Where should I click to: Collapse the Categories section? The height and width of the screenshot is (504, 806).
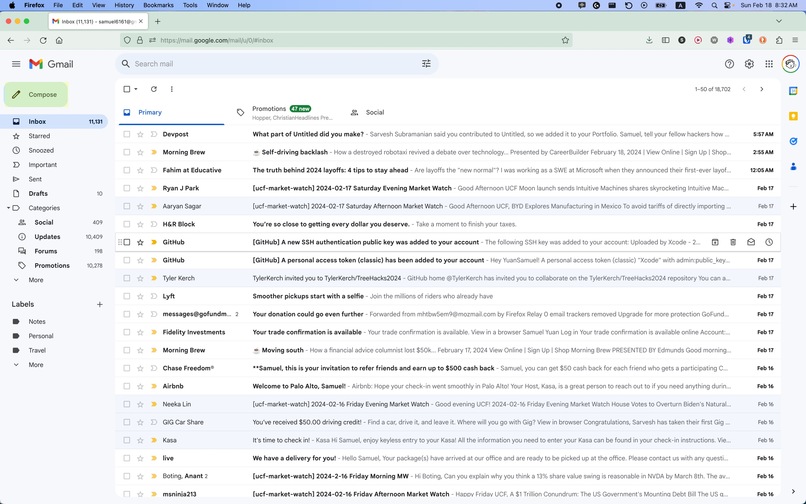tap(8, 208)
